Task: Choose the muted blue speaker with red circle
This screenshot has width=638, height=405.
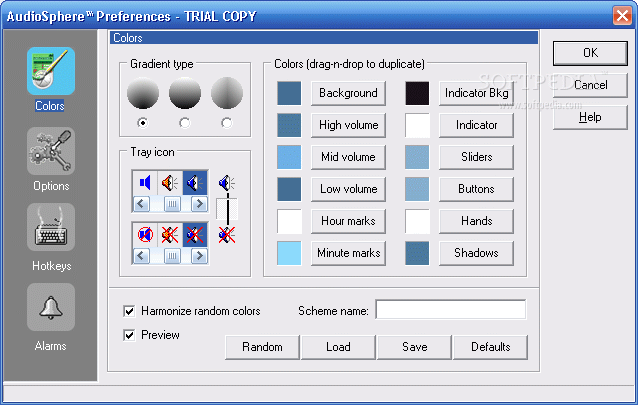Action: pos(145,234)
